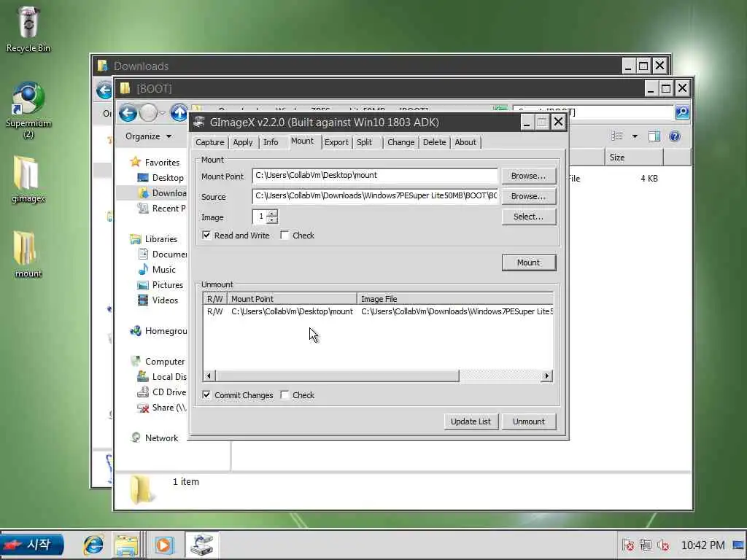Toggle the preview pane icon in [BOOT] window

click(x=654, y=136)
